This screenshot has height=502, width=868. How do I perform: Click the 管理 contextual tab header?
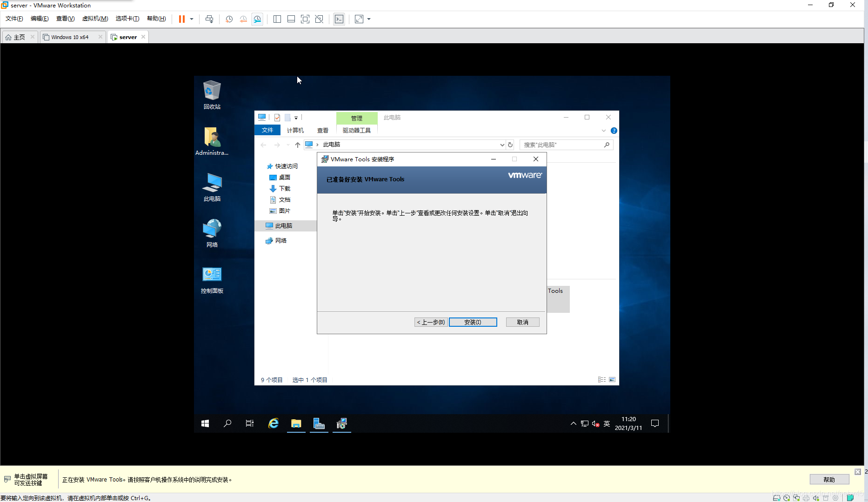pos(357,118)
